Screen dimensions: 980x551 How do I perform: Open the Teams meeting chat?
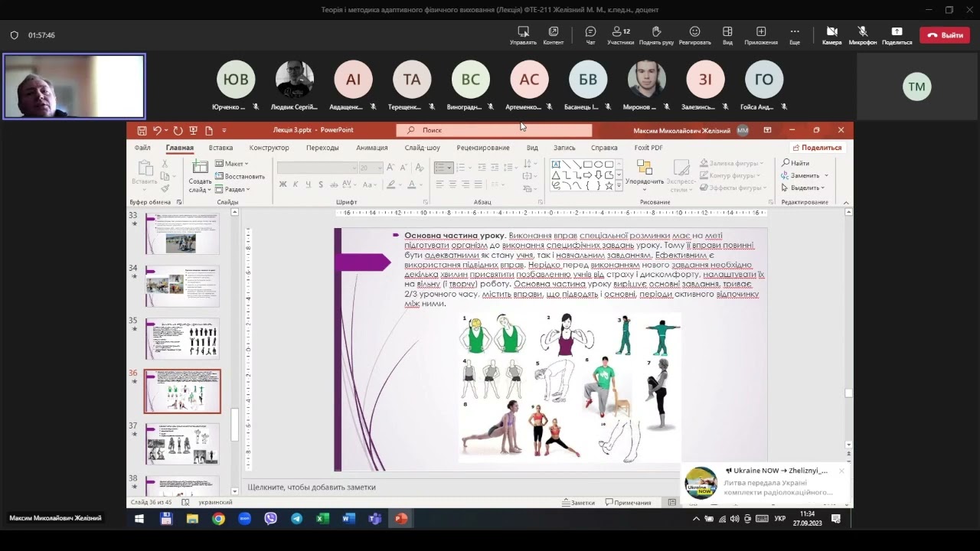click(590, 34)
